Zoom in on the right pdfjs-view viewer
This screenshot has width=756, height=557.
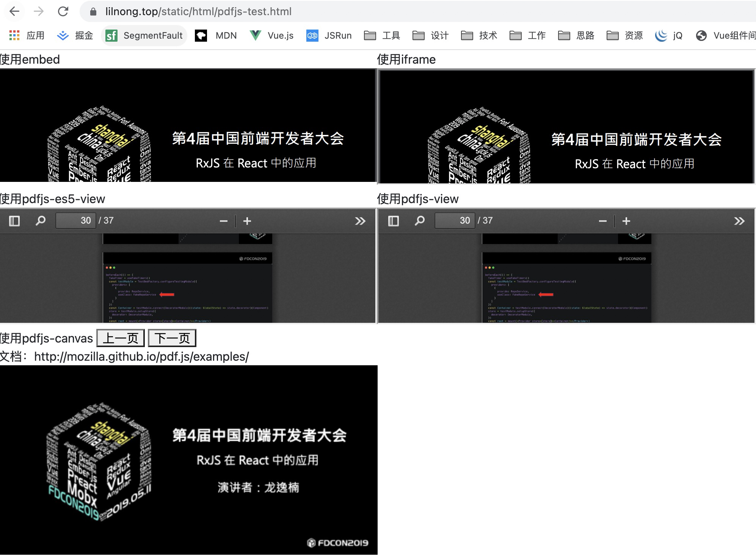(x=626, y=221)
